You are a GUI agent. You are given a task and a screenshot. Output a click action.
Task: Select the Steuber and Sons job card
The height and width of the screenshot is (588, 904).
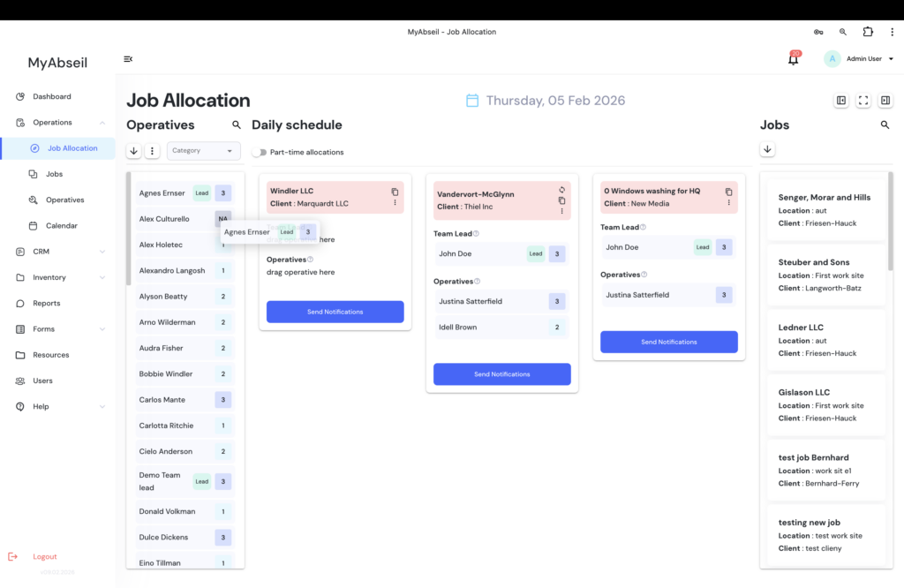(822, 275)
